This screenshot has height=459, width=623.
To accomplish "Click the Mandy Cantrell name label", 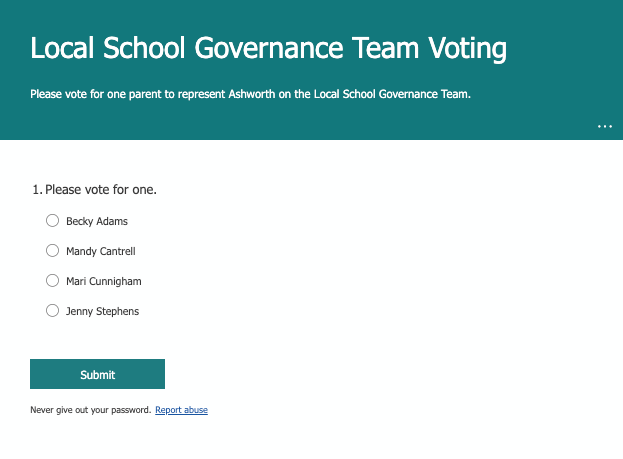I will tap(100, 251).
